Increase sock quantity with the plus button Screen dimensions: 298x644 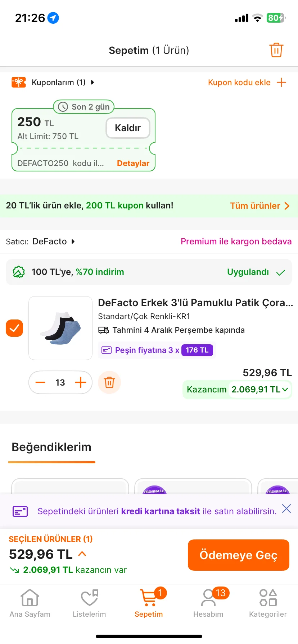pos(81,382)
